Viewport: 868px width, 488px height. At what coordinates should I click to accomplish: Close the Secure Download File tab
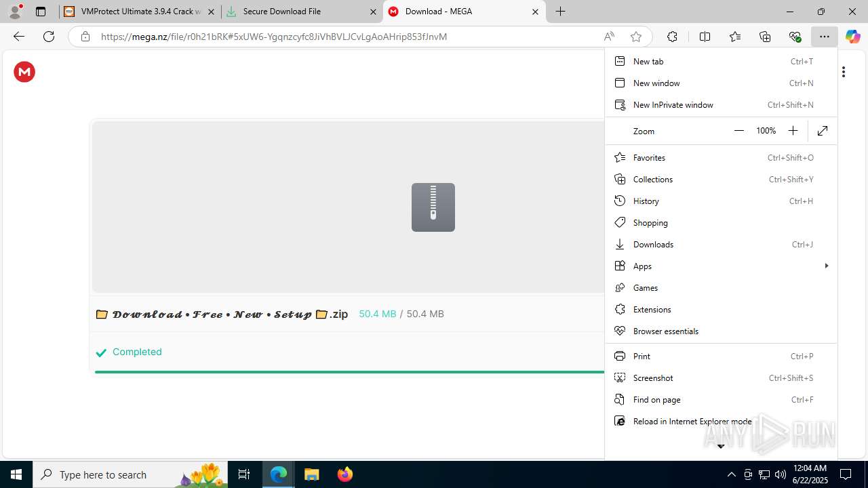(373, 12)
